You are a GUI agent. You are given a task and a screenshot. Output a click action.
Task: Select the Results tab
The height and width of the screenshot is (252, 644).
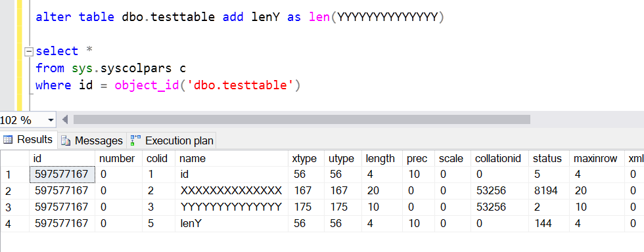pyautogui.click(x=28, y=140)
